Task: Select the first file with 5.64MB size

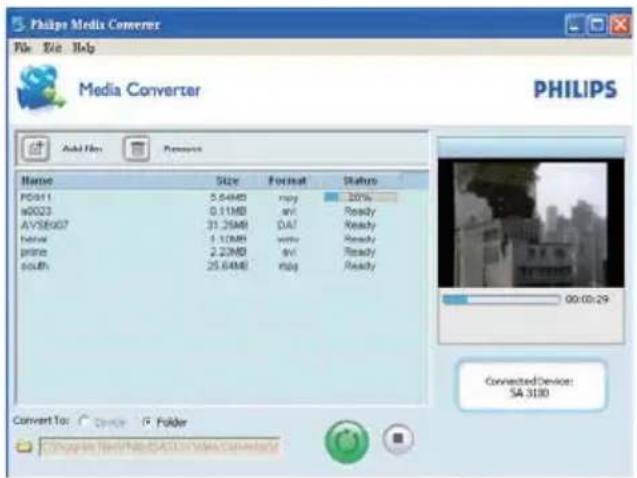Action: 221,197
